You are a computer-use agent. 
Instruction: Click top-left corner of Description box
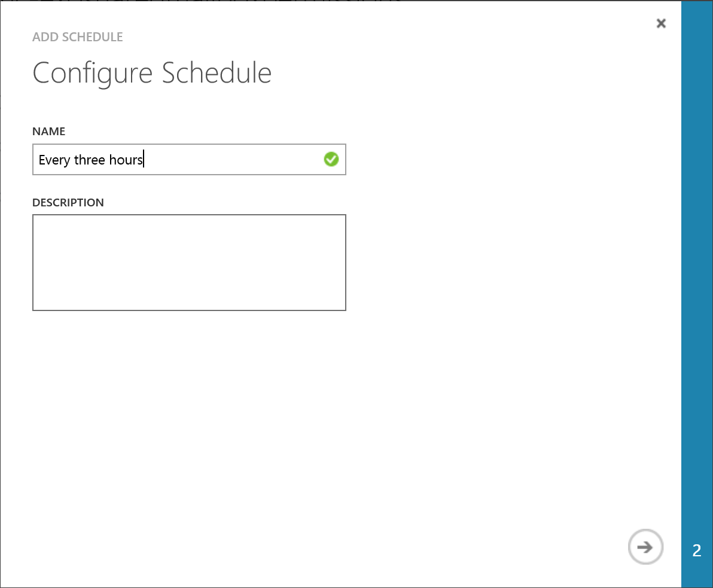click(39, 221)
